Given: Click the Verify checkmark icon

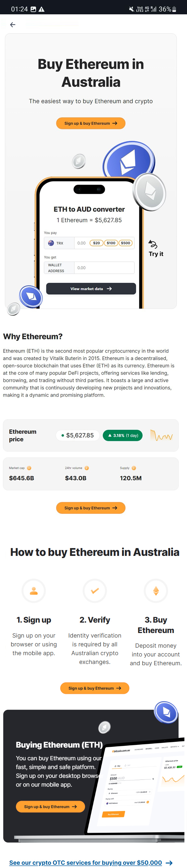Looking at the screenshot, I should 95,590.
